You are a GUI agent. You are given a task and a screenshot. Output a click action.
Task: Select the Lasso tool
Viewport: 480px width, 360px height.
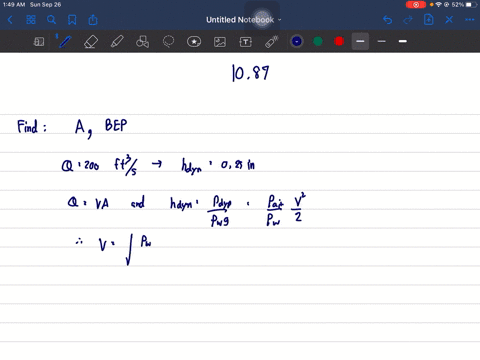[x=168, y=42]
